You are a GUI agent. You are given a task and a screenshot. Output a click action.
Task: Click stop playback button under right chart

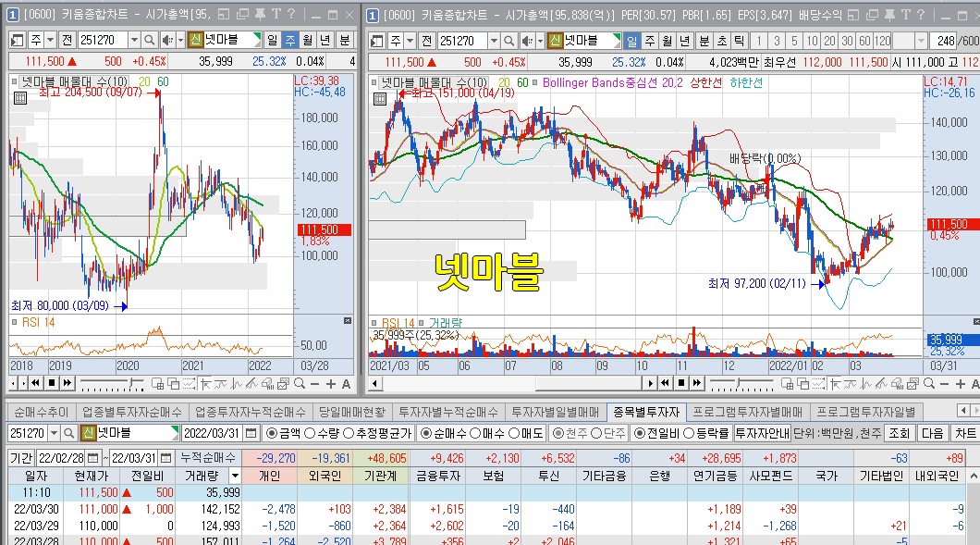(681, 383)
